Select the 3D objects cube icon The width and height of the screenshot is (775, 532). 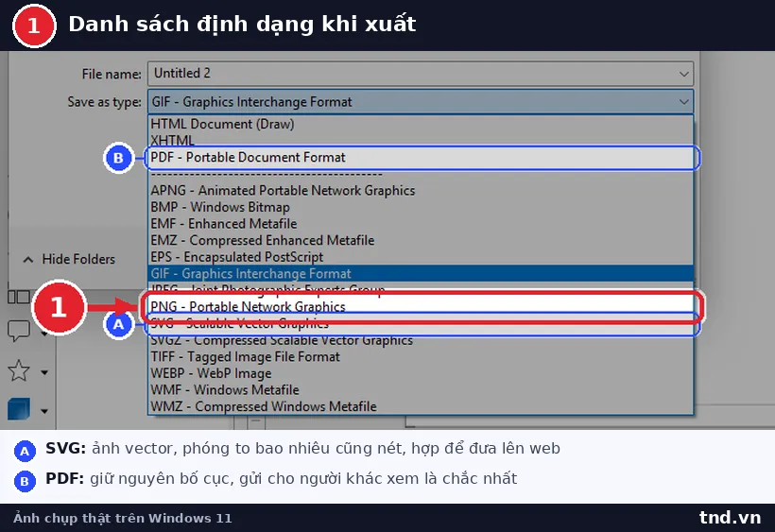tap(19, 409)
